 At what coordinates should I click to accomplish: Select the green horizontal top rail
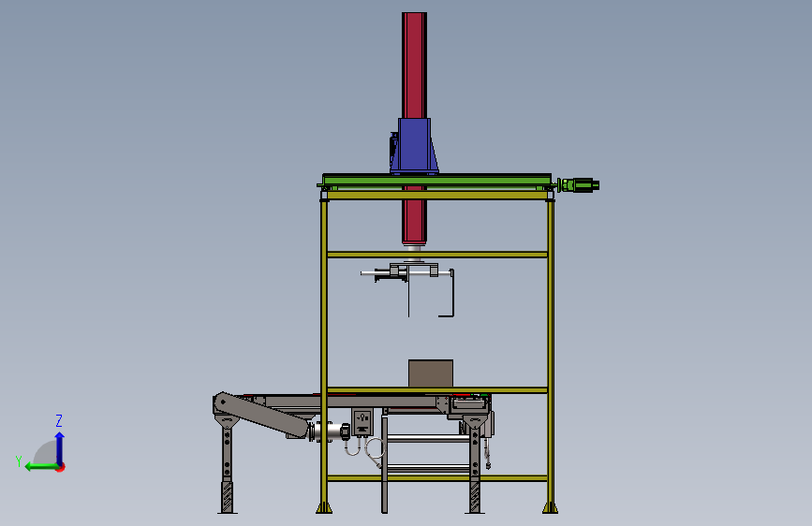pos(436,181)
